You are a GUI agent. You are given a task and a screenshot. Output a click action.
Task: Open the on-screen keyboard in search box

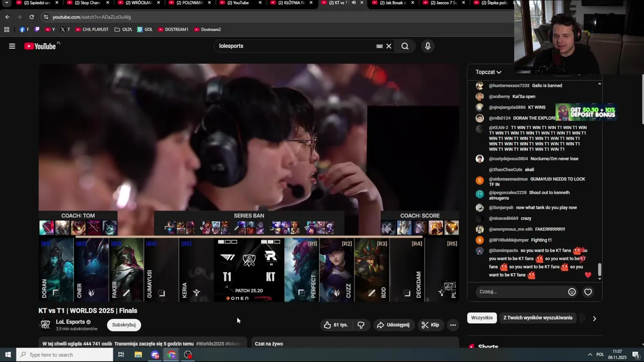click(379, 46)
